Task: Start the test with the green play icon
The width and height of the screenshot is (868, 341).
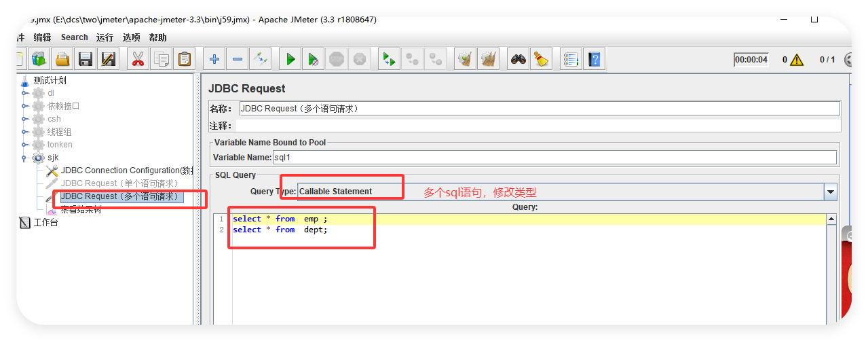Action: (x=290, y=59)
